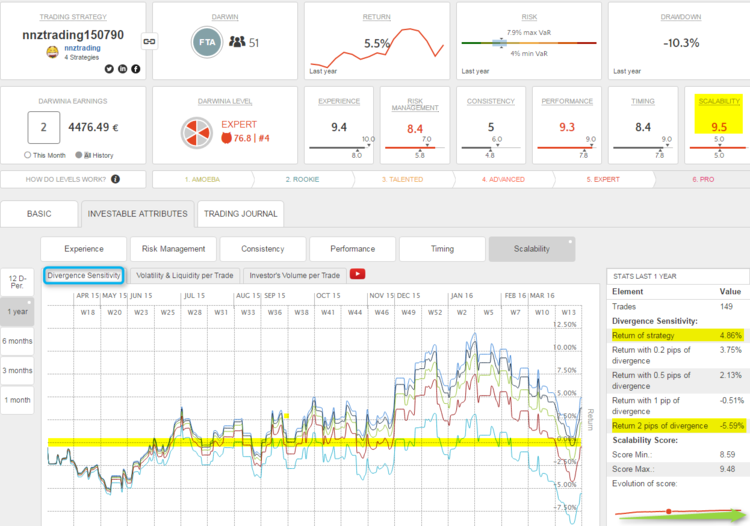
Task: Click the investors count people icon
Action: click(237, 42)
